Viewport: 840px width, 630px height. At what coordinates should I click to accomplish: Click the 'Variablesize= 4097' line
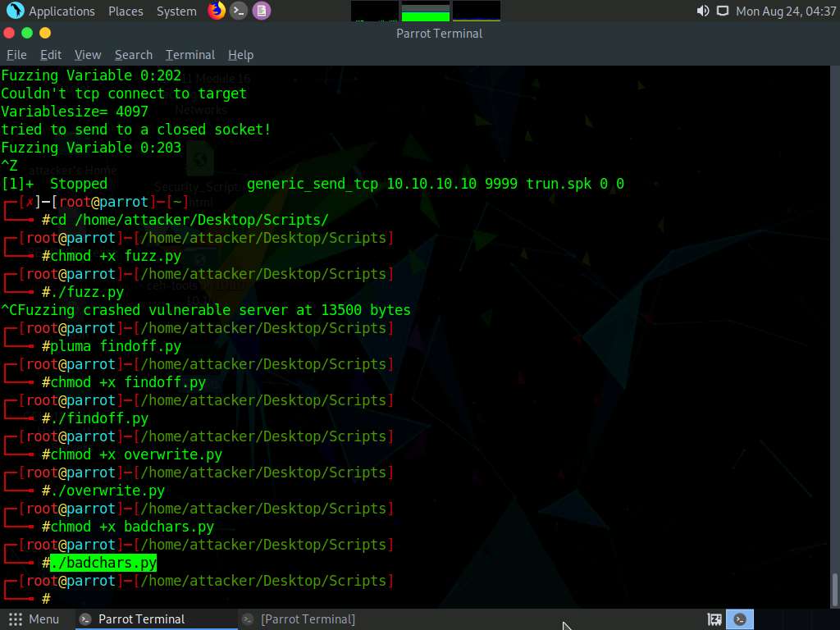tap(75, 112)
